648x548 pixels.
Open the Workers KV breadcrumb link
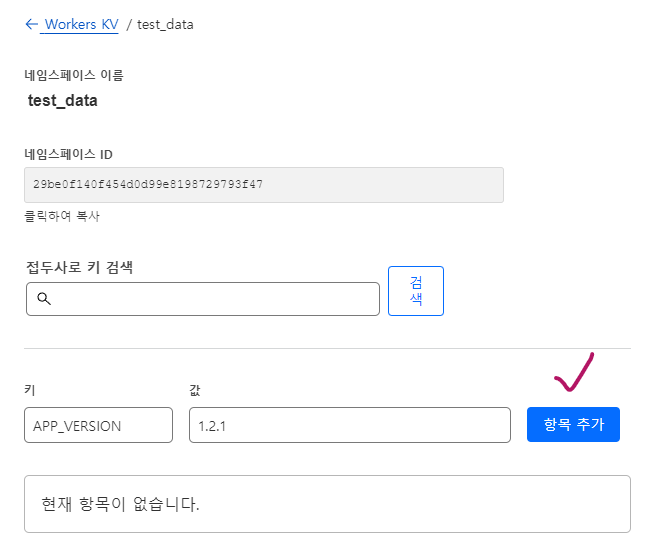point(81,24)
